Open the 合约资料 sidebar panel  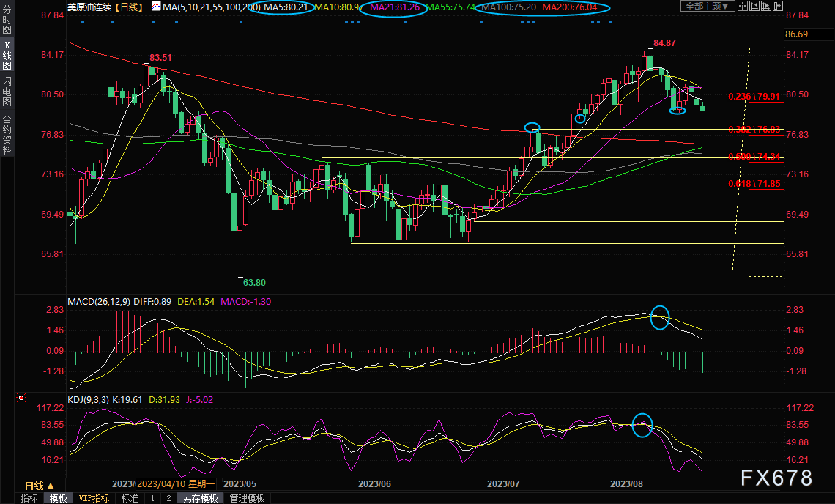[7, 134]
